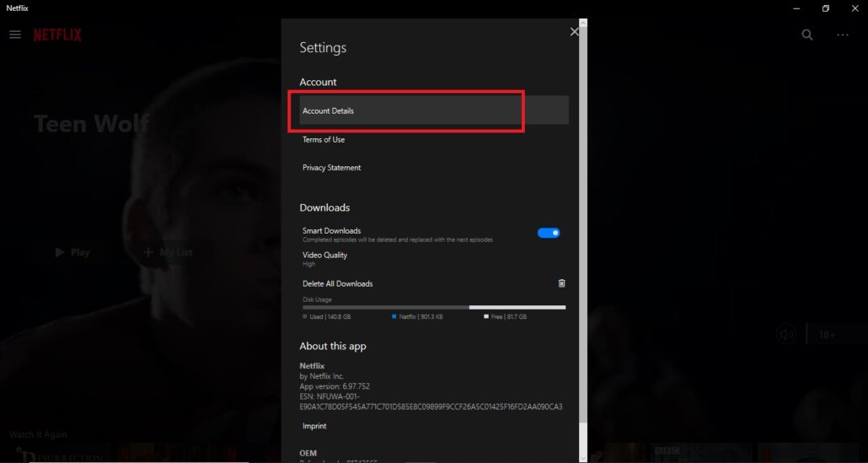868x463 pixels.
Task: Open the Imprint link
Action: click(313, 426)
